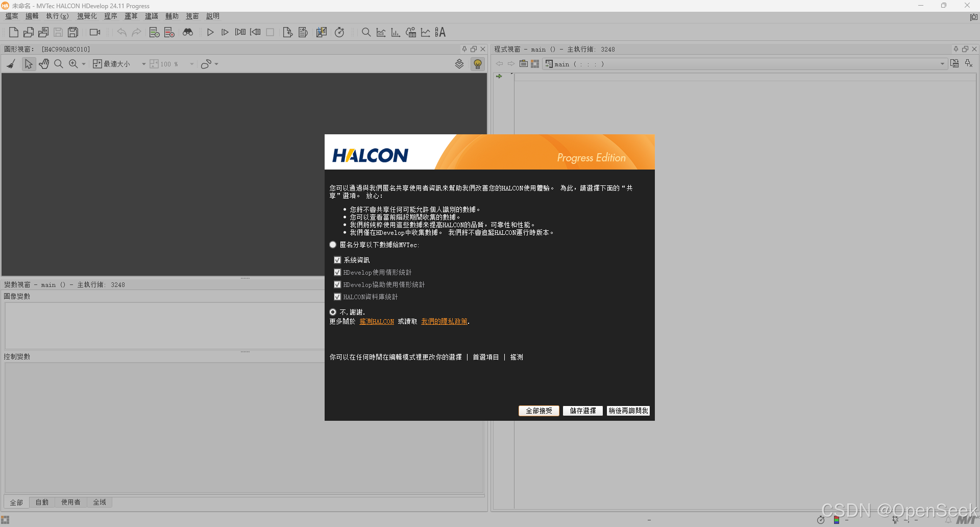980x527 pixels.
Task: Clear the graphics window with the broom icon
Action: click(x=11, y=63)
